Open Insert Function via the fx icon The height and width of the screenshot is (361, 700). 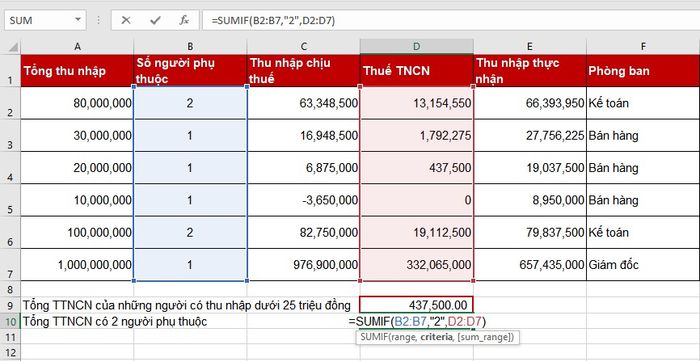[x=184, y=20]
